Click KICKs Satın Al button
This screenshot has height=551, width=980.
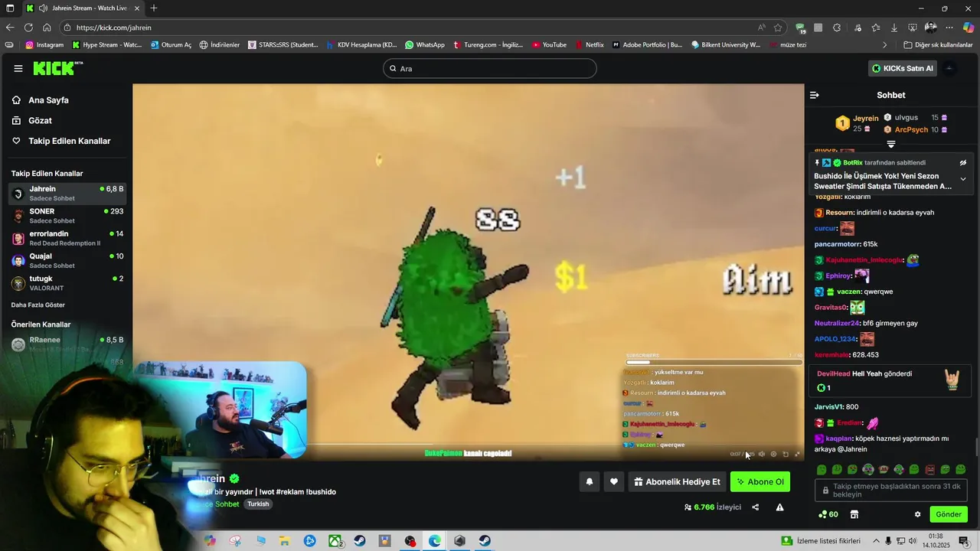coord(903,68)
